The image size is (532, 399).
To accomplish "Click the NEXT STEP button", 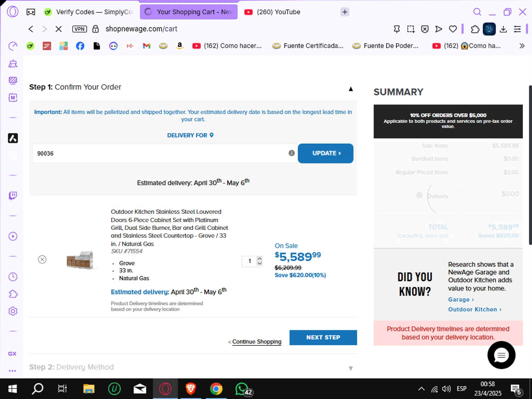I will (323, 338).
